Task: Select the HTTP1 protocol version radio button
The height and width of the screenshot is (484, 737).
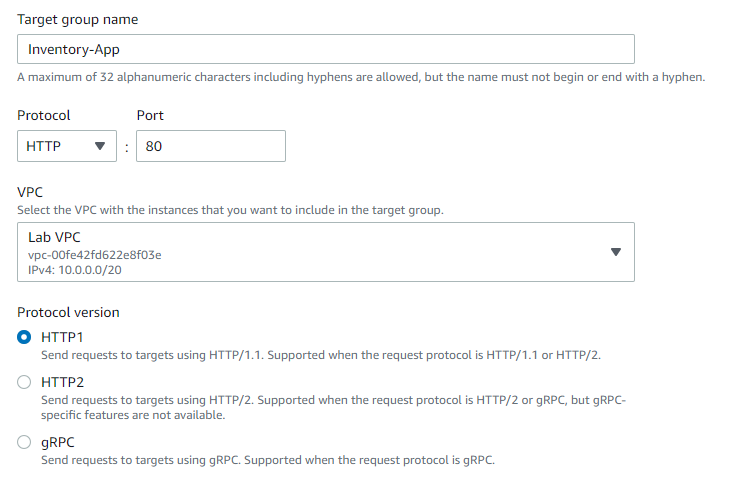Action: (24, 337)
